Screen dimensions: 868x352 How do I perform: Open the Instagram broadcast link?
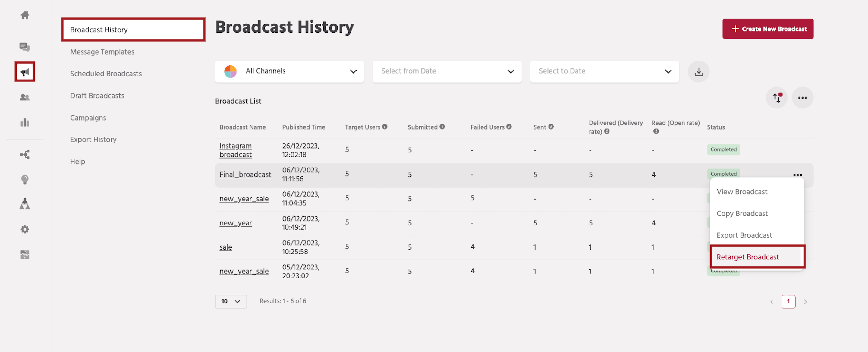235,150
